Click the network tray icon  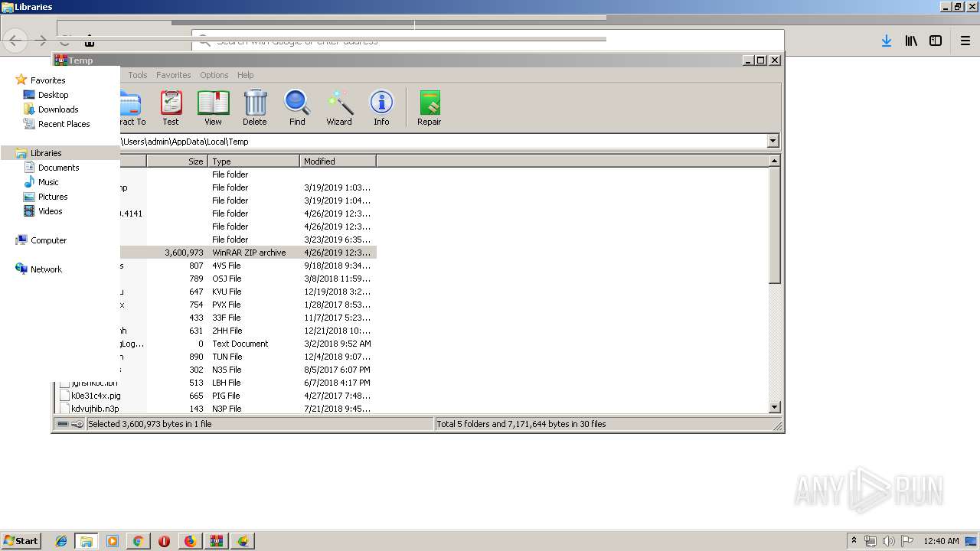pyautogui.click(x=871, y=541)
